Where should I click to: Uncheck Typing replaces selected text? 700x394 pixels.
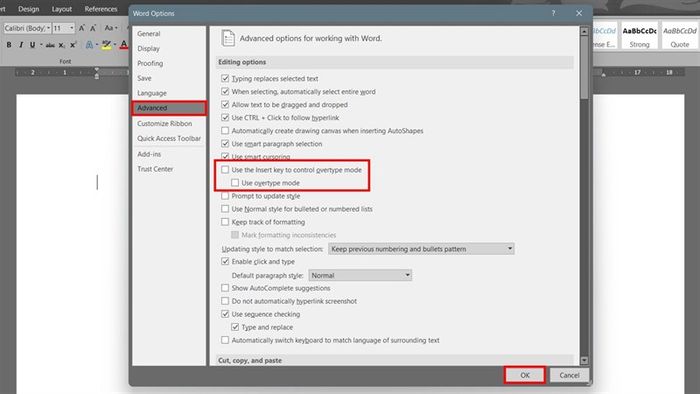click(225, 79)
